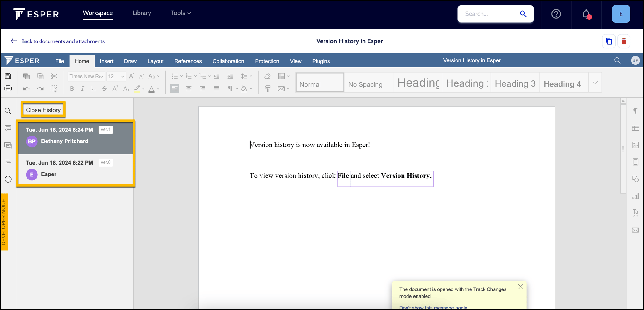Switch to the Collaboration tab
This screenshot has width=644, height=310.
[x=228, y=61]
